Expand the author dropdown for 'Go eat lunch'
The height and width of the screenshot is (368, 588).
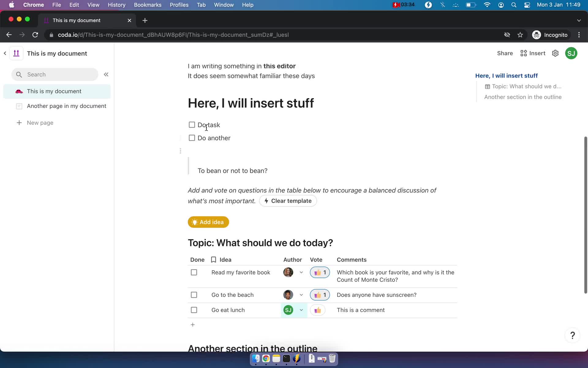coord(301,310)
